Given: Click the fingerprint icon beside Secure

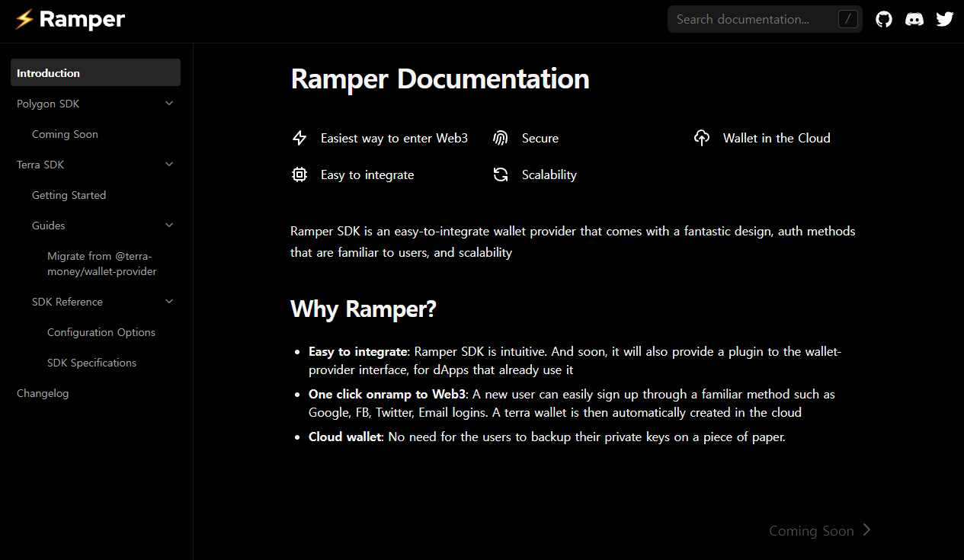Looking at the screenshot, I should [x=501, y=138].
